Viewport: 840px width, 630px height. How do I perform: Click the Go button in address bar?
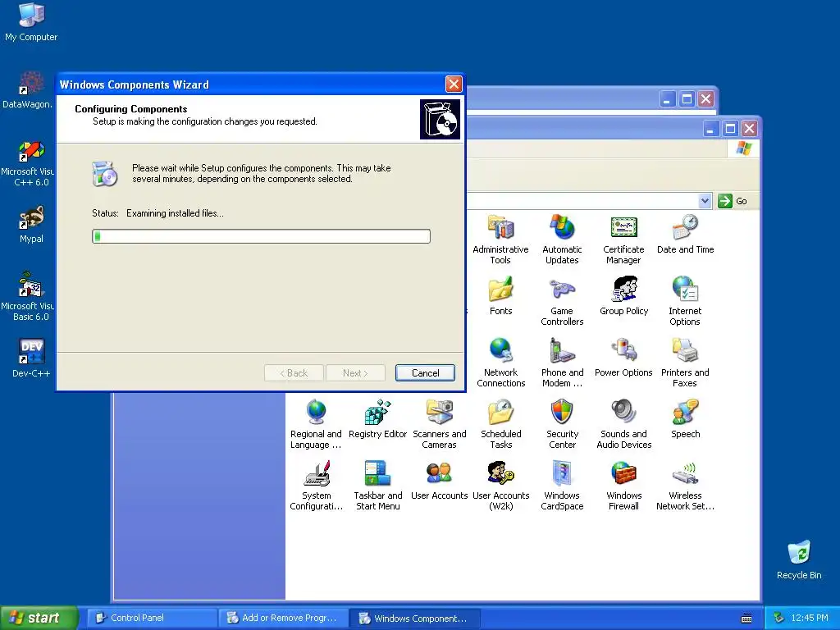pyautogui.click(x=733, y=201)
